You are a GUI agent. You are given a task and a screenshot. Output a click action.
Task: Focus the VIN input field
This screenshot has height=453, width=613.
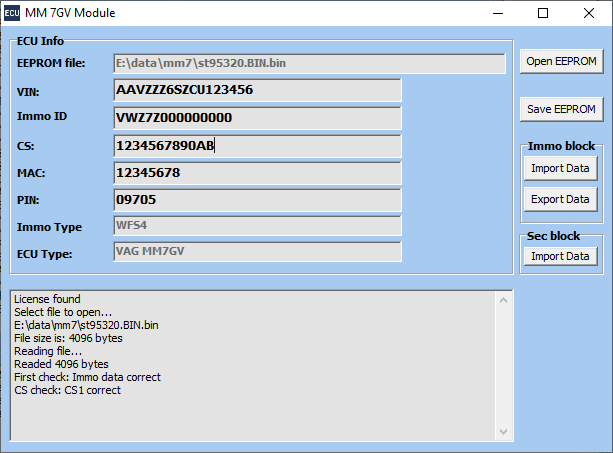(x=258, y=90)
